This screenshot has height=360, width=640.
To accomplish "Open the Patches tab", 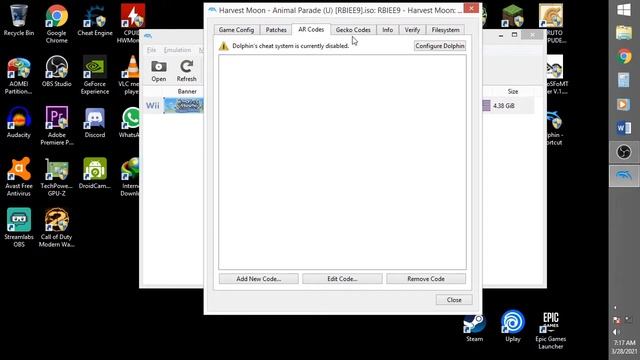I will tap(276, 30).
